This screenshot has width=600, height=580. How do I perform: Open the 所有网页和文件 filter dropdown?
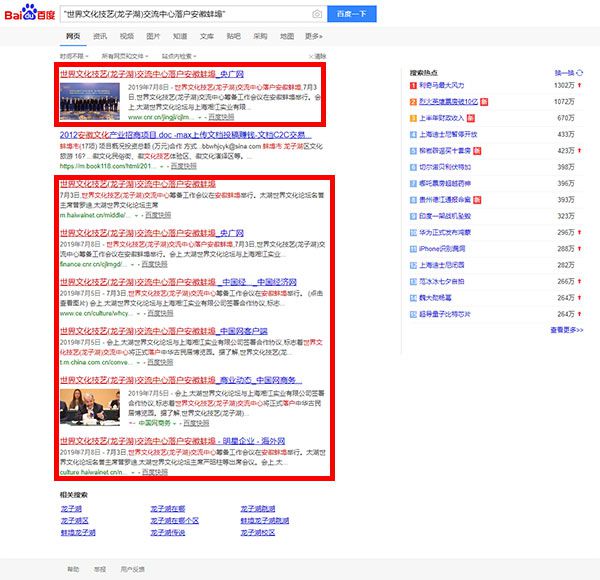(125, 56)
